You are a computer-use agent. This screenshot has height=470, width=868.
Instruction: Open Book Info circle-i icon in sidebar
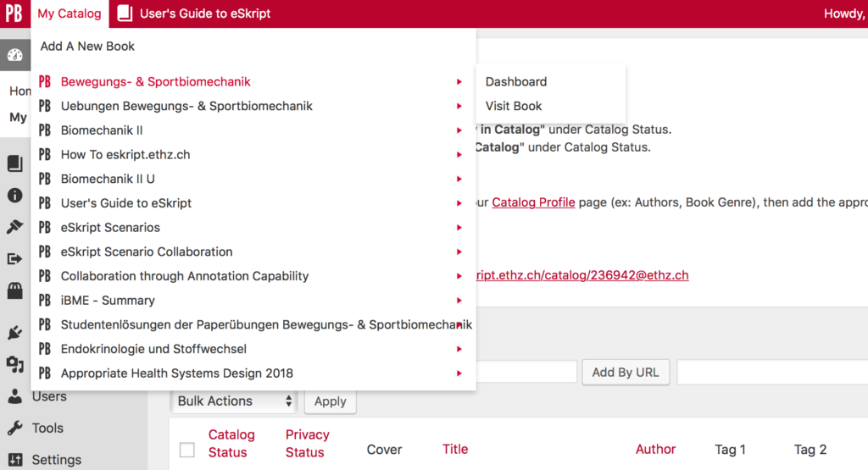(15, 195)
